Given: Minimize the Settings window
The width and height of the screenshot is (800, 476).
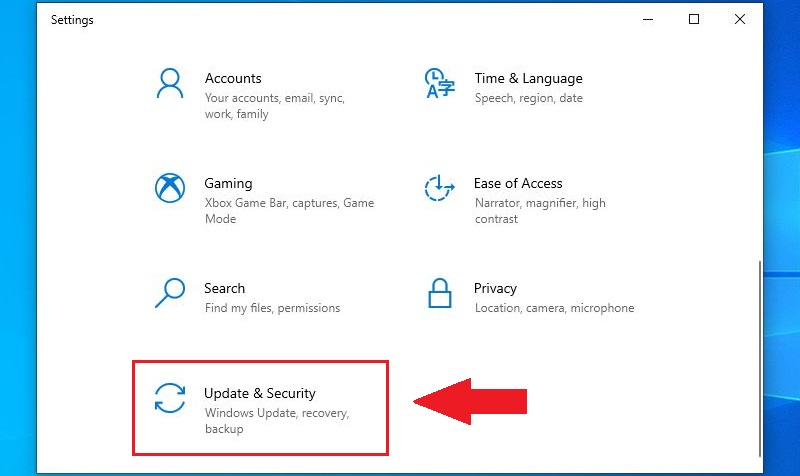Looking at the screenshot, I should [648, 19].
